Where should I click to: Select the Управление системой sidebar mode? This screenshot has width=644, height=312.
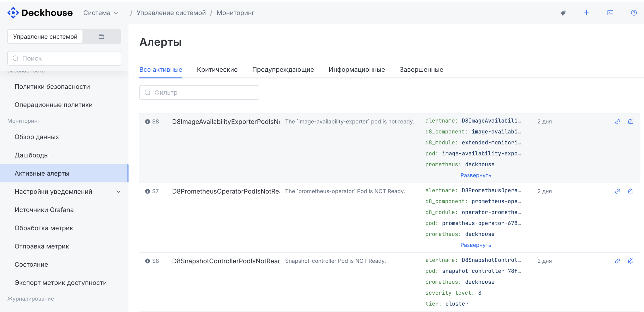45,37
